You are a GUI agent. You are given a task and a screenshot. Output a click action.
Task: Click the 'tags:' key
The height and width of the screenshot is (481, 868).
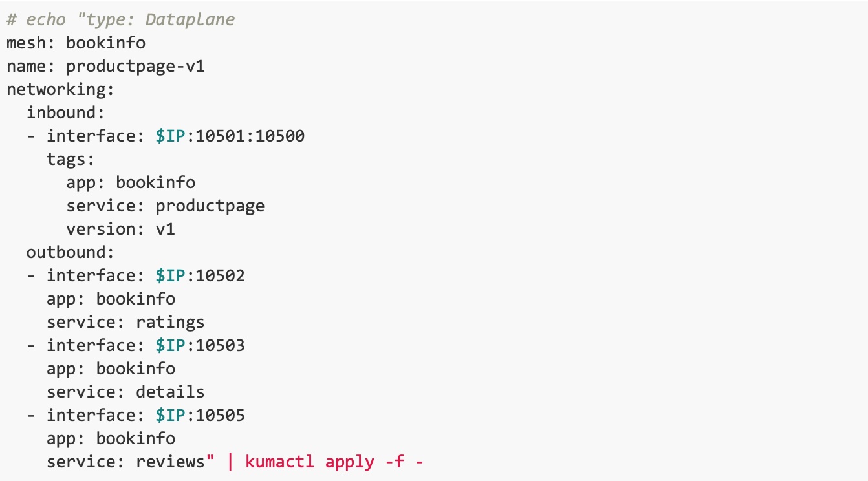coord(71,159)
